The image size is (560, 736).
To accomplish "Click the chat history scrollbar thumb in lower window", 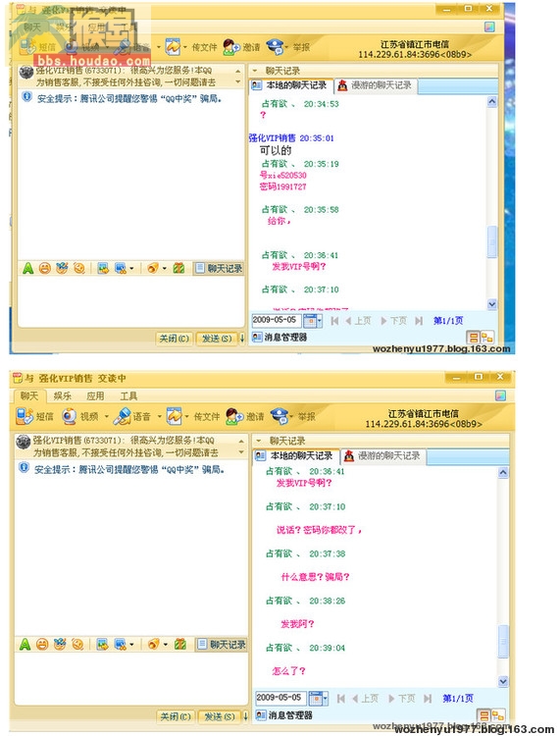I will click(503, 641).
